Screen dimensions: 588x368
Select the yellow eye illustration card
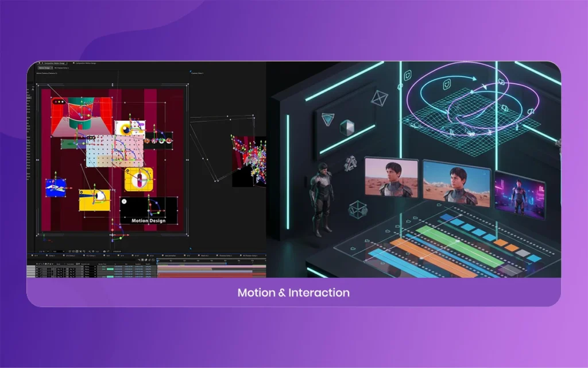coord(95,200)
